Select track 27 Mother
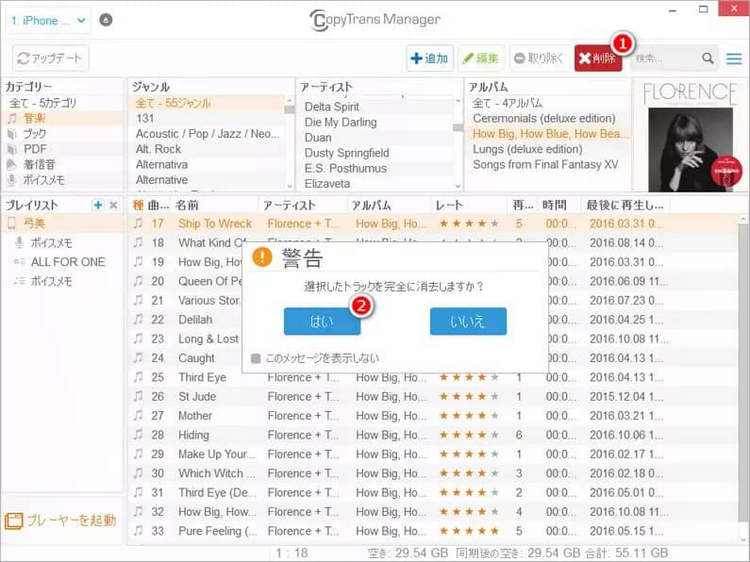The width and height of the screenshot is (750, 562). coord(430,416)
